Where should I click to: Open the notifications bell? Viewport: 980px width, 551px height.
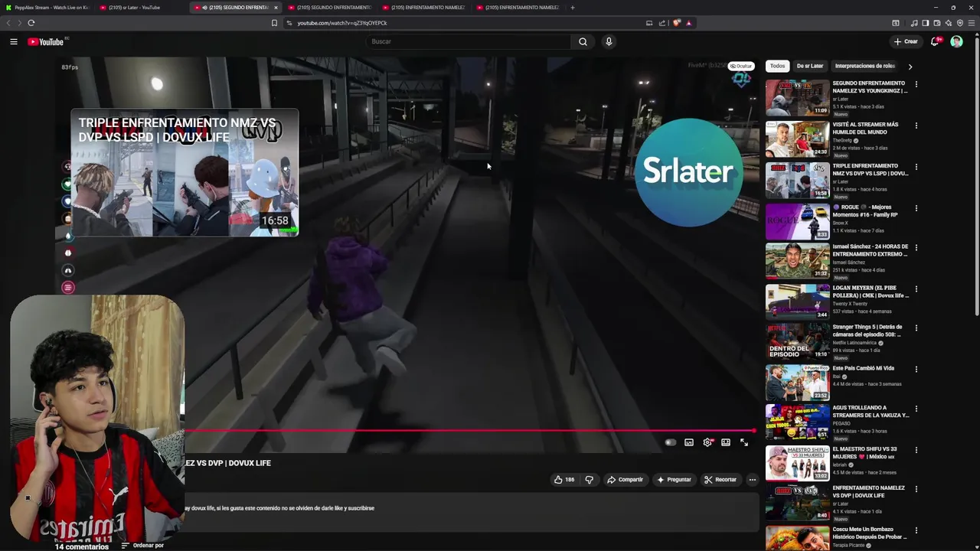(935, 41)
